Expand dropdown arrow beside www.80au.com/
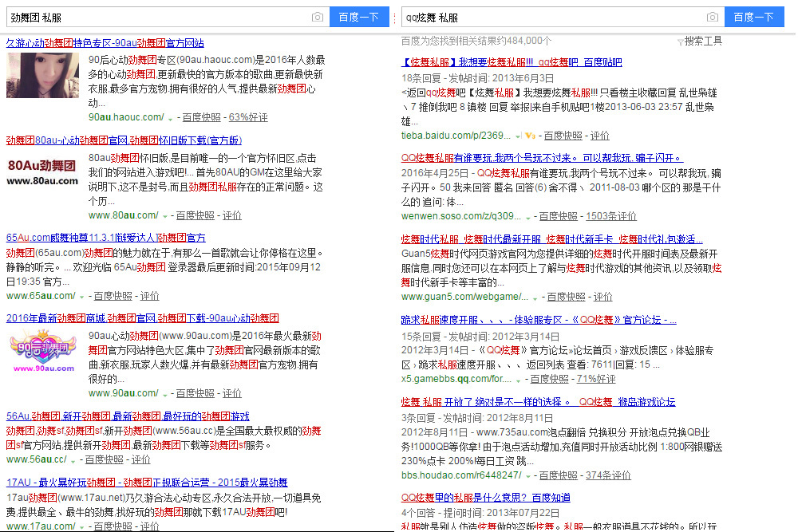Screen dimensions: 798x532 coord(165,217)
